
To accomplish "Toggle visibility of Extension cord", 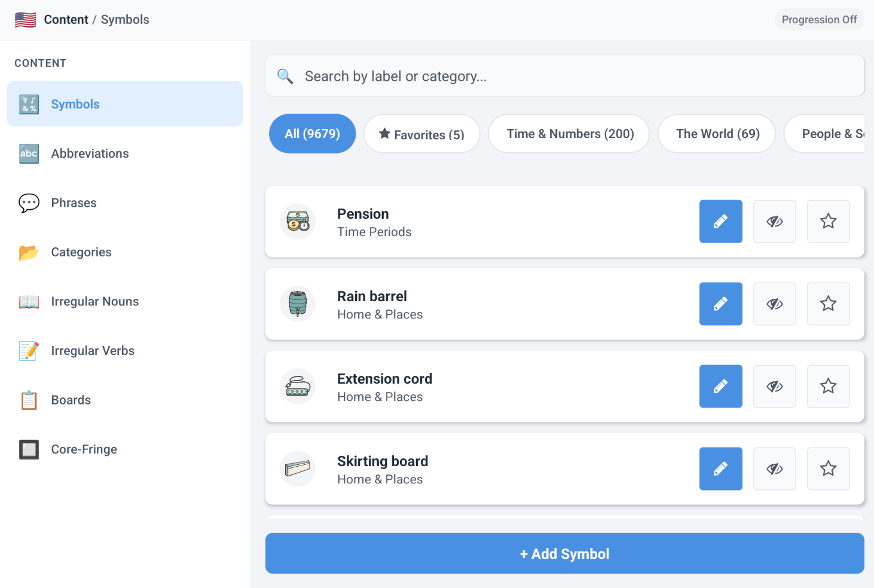I will pyautogui.click(x=774, y=386).
